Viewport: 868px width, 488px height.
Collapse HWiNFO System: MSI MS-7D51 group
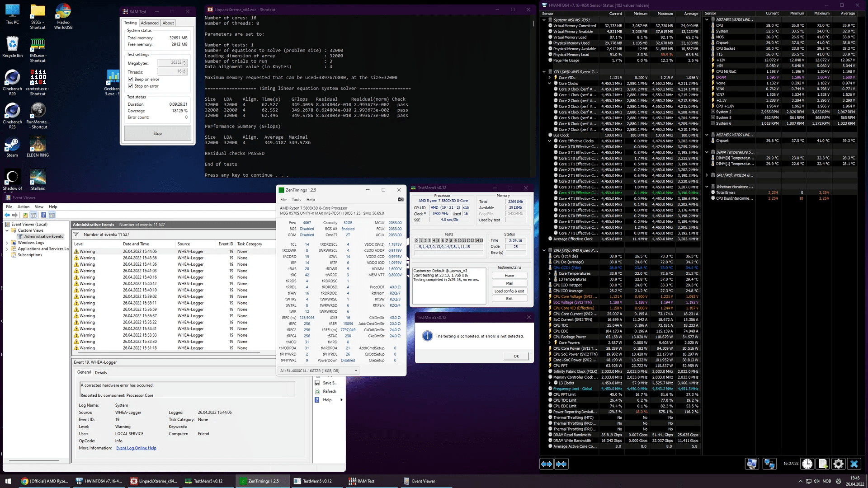click(544, 20)
